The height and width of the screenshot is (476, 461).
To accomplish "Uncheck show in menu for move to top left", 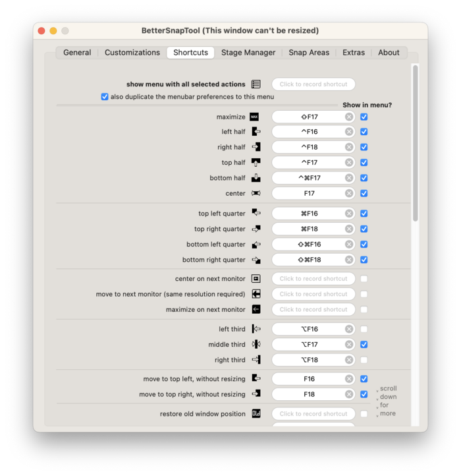I will point(364,379).
